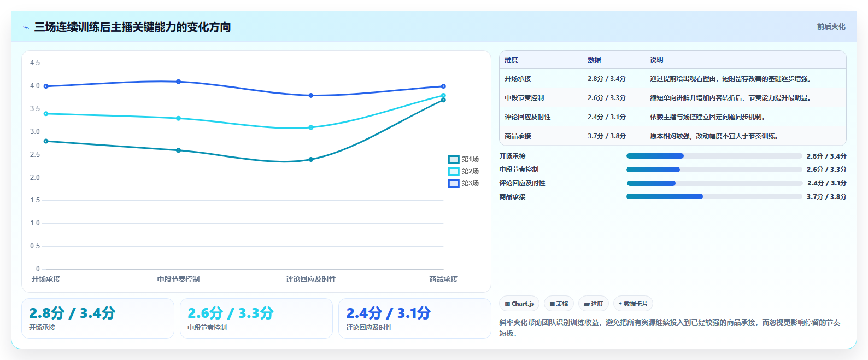Screen dimensions: 868x360
Task: Click the 维度 column header
Action: click(511, 60)
